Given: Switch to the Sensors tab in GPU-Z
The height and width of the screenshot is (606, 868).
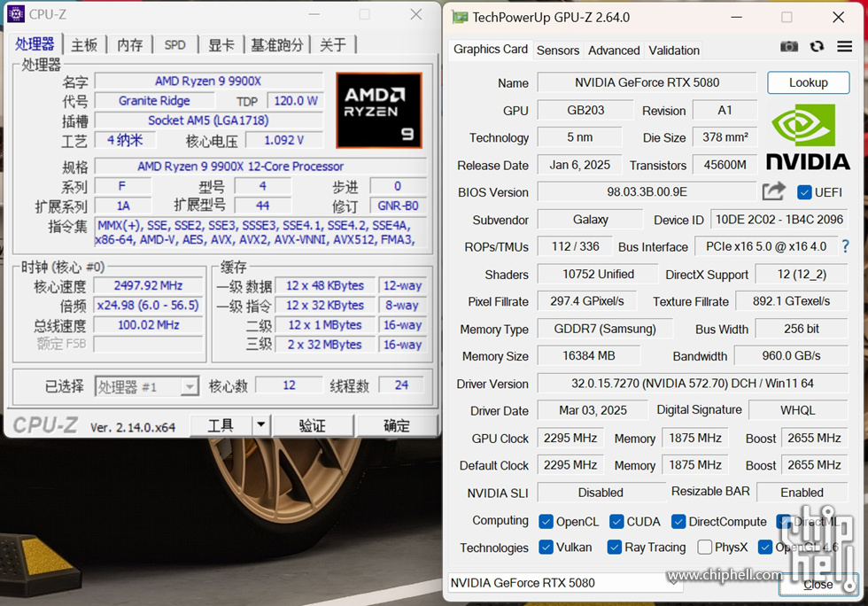Looking at the screenshot, I should tap(558, 50).
